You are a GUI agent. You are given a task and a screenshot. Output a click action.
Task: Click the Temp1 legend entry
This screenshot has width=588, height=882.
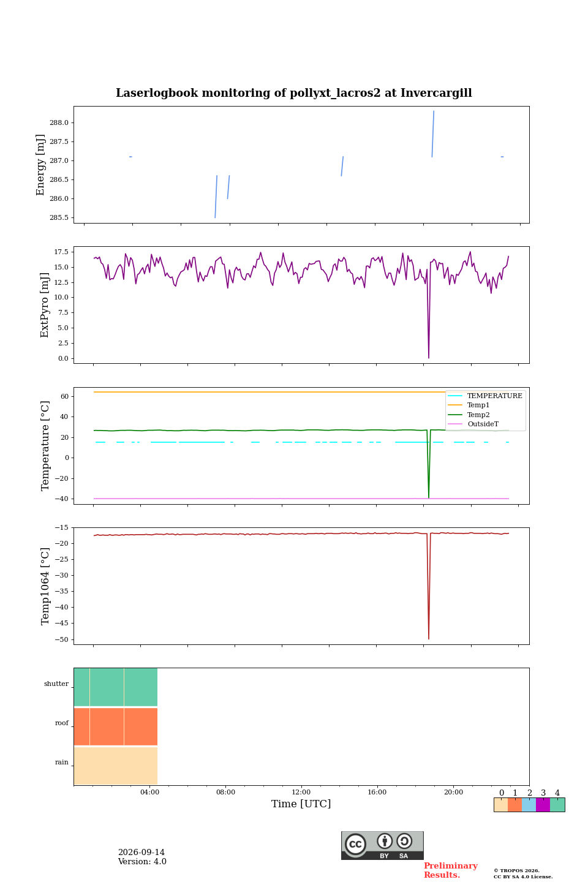[x=469, y=405]
